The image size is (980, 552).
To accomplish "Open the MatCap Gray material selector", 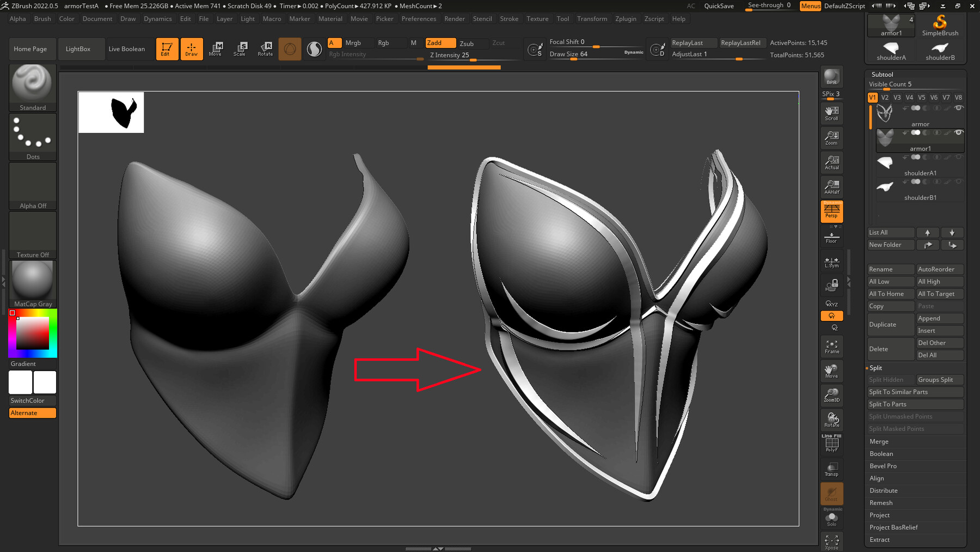I will point(33,284).
